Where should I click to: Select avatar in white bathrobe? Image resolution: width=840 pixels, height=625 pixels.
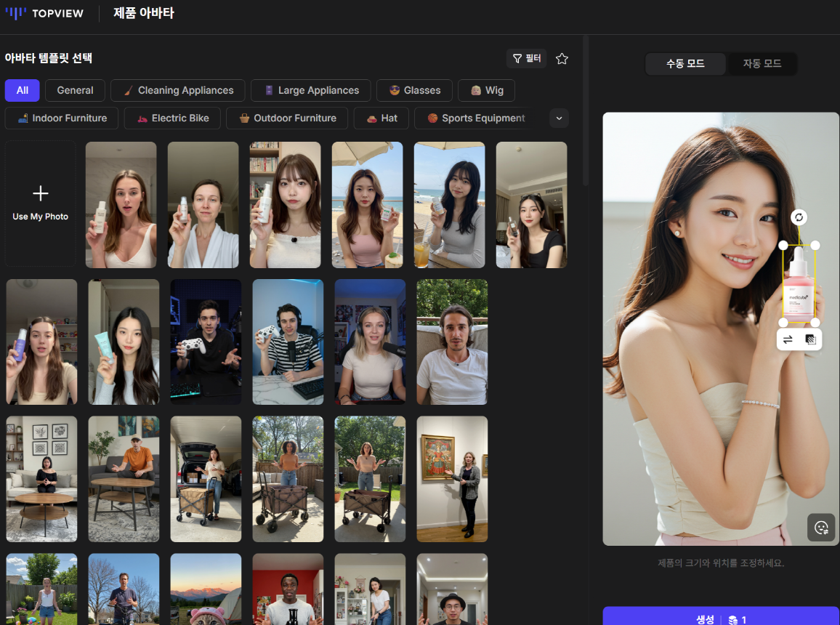[203, 205]
